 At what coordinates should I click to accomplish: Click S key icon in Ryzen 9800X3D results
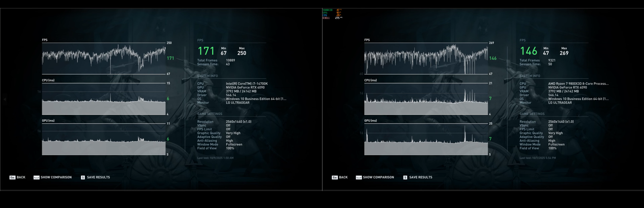(x=405, y=177)
